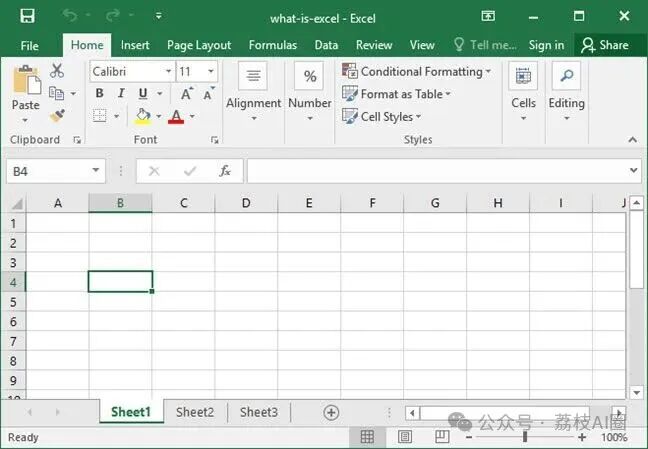Click Decrease Font Size icon
This screenshot has height=449, width=648.
tap(209, 94)
